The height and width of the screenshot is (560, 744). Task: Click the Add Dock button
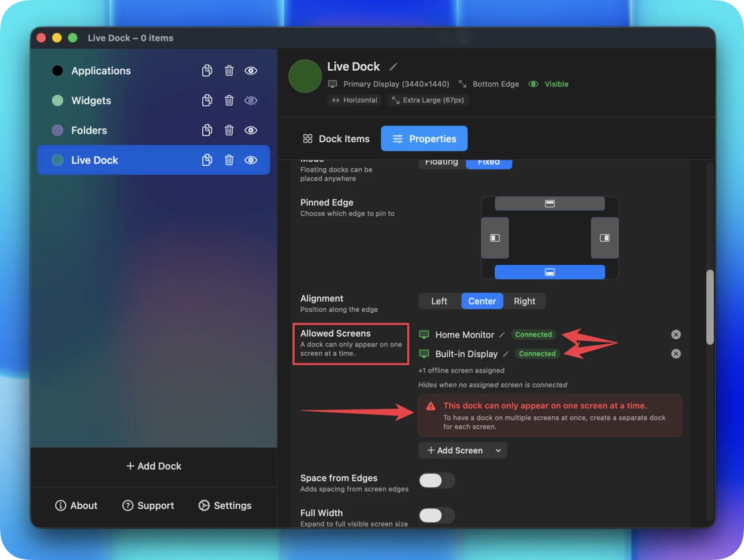pyautogui.click(x=154, y=466)
